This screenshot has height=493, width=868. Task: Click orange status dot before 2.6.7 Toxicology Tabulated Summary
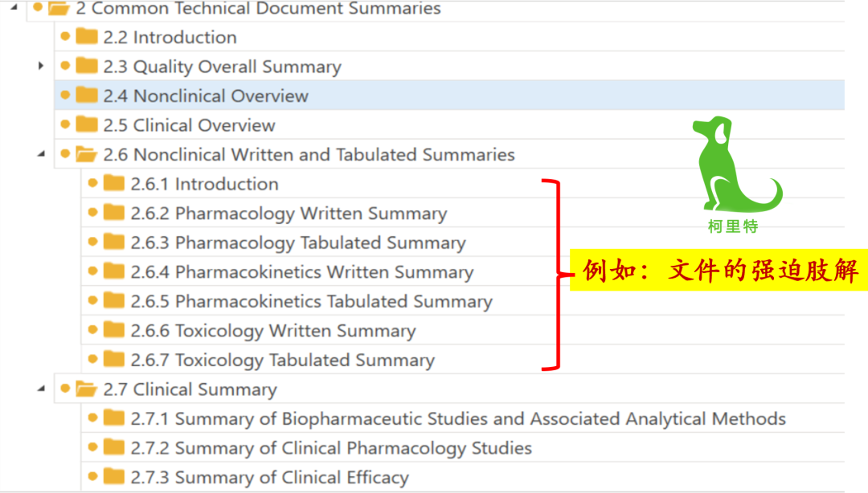click(x=93, y=359)
